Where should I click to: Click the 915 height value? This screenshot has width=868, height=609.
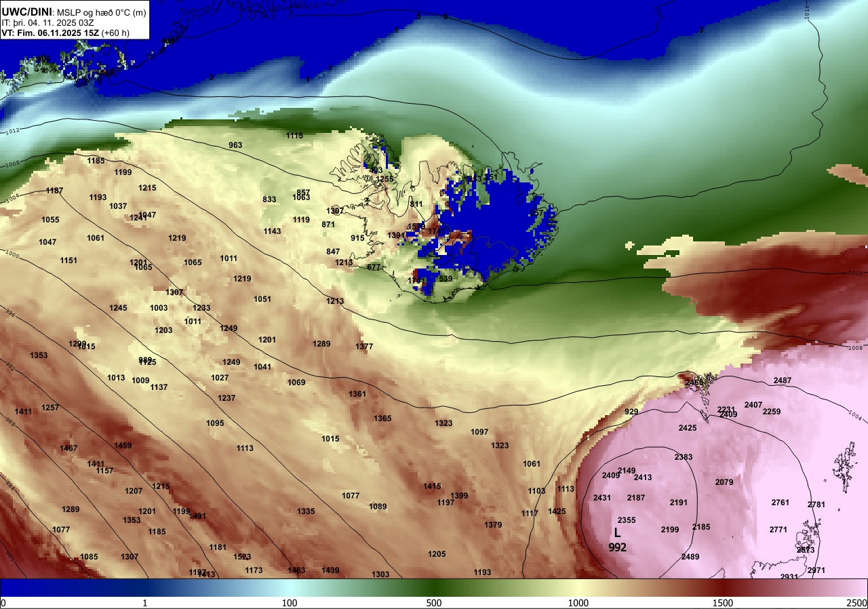point(357,238)
